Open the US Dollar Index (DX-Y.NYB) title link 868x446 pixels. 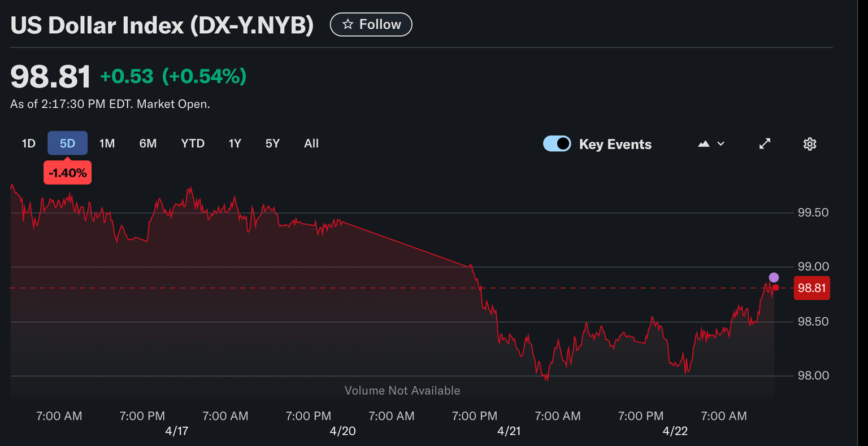coord(162,24)
